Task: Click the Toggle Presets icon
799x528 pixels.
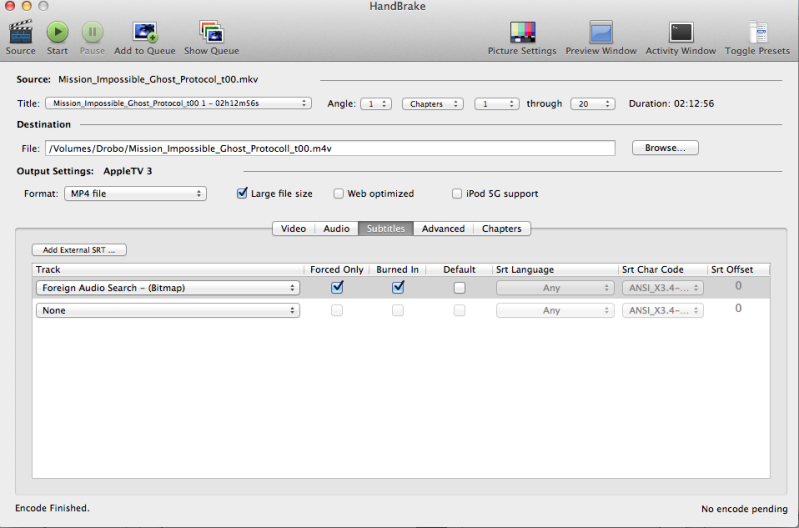Action: pos(758,32)
